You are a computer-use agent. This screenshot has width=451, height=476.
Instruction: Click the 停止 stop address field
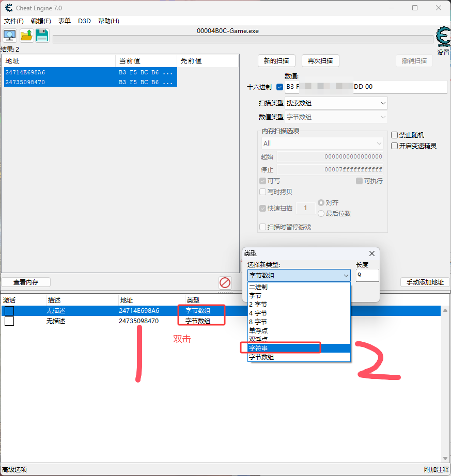pyautogui.click(x=330, y=169)
